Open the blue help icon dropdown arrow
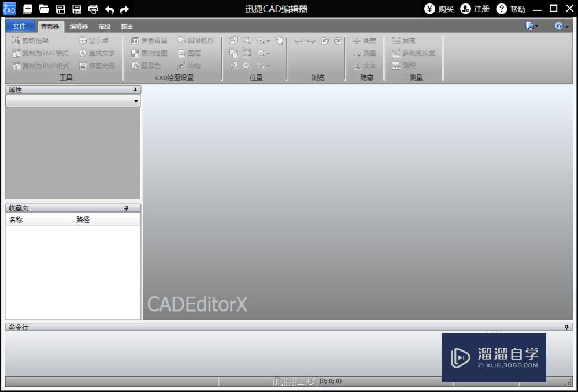The image size is (578, 392). point(567,26)
